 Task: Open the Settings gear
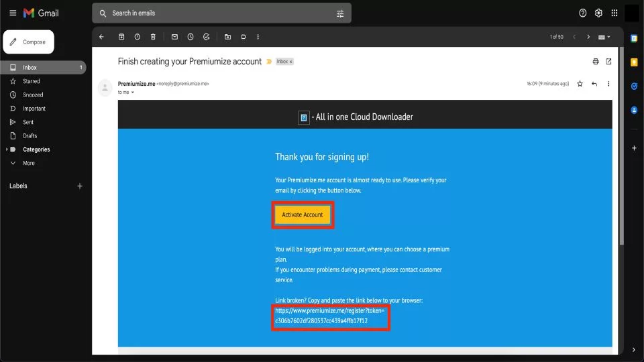[598, 13]
